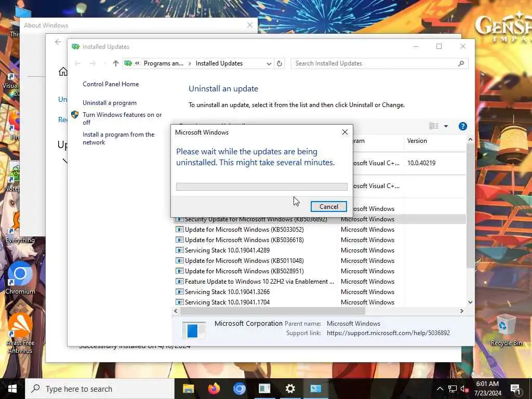This screenshot has width=532, height=399.
Task: Open Chromium desktop shortcut
Action: (x=20, y=277)
